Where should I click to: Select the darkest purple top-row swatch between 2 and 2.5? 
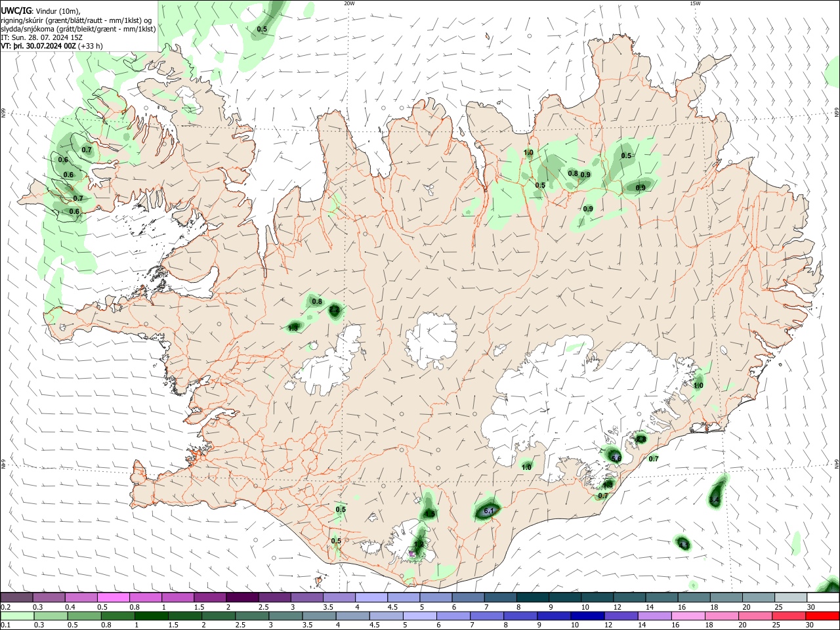tap(242, 598)
